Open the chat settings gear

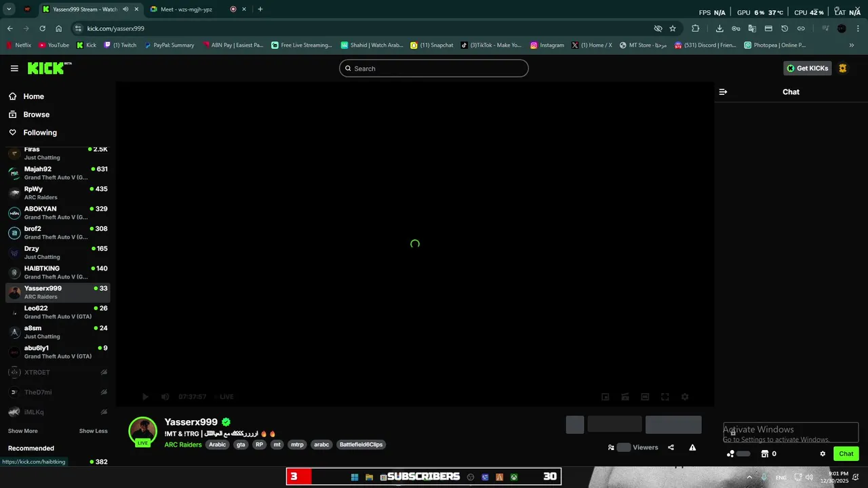(x=823, y=453)
